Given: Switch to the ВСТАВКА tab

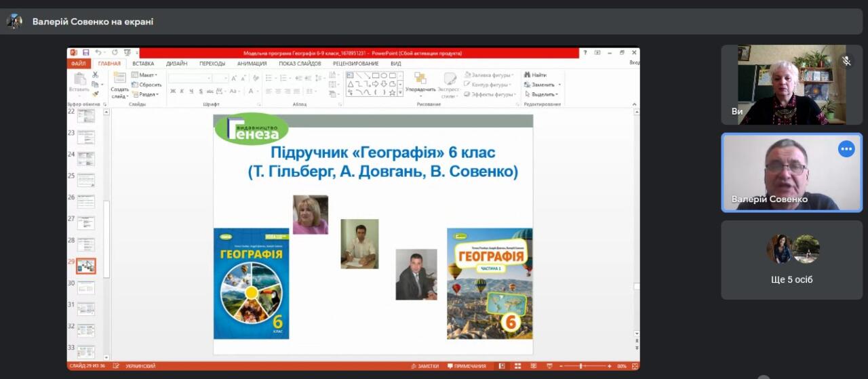Looking at the screenshot, I should tap(143, 64).
